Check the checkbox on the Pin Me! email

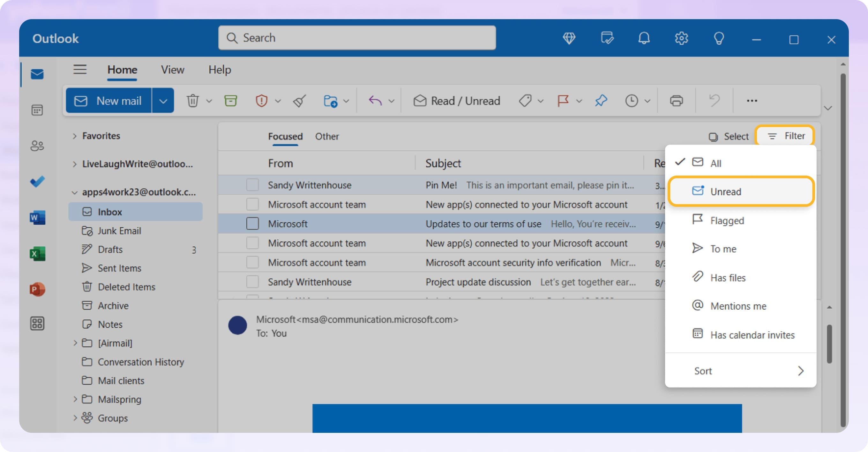tap(252, 185)
